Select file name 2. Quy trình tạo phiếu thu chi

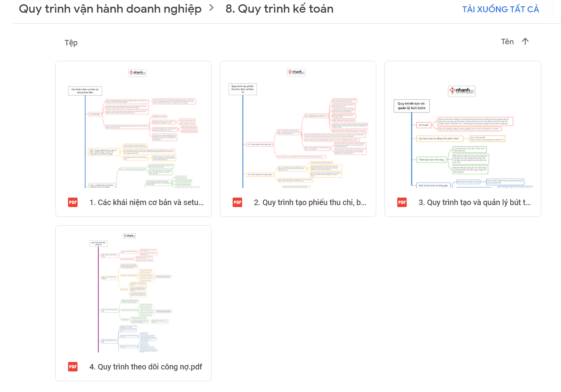tap(310, 202)
